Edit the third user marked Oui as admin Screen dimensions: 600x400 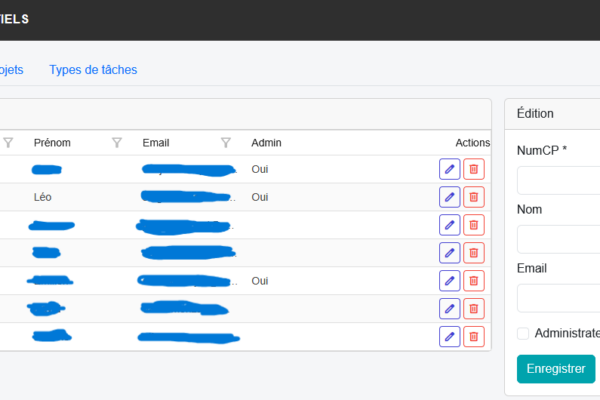(x=449, y=281)
